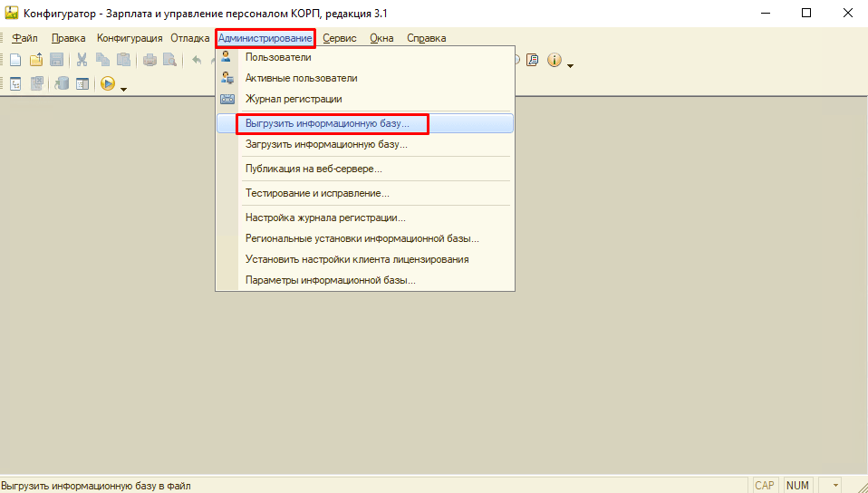Open Настройка журнала регистрации...
The image size is (868, 493).
tap(365, 217)
